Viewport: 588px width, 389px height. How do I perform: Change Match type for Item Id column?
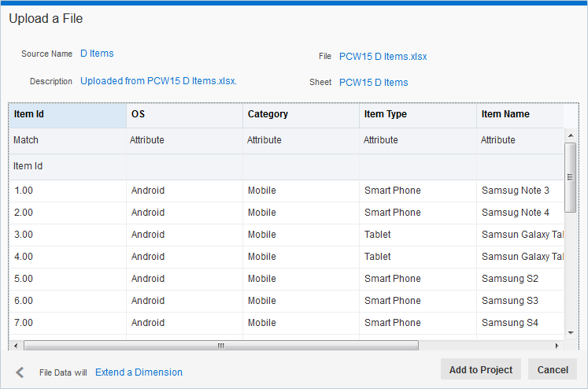pyautogui.click(x=68, y=140)
